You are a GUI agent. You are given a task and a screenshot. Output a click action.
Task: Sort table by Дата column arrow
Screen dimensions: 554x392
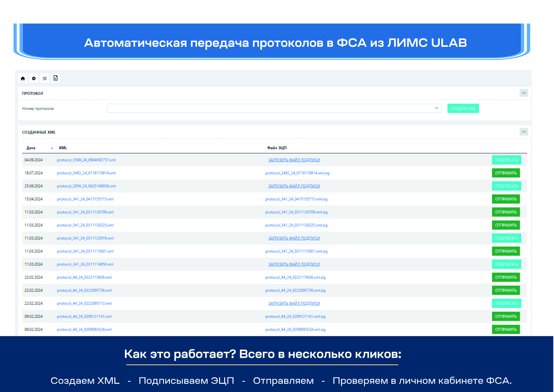coord(52,148)
